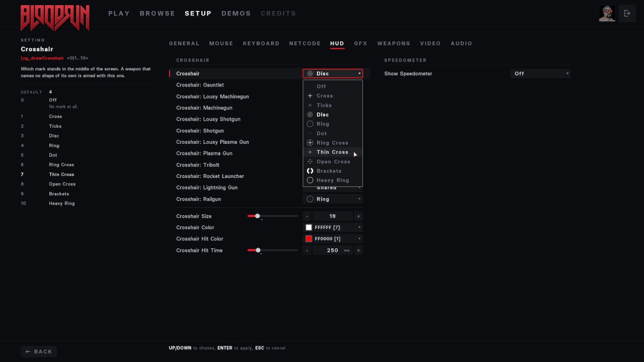The height and width of the screenshot is (362, 644).
Task: Increase Crosshair Hit Time with plus
Action: (x=358, y=250)
